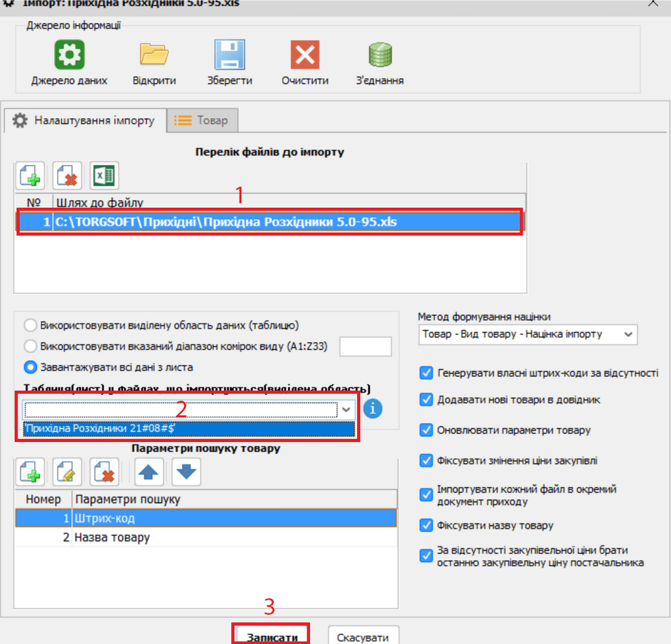Click the Очистити red cross icon
The image size is (671, 644).
tap(305, 55)
